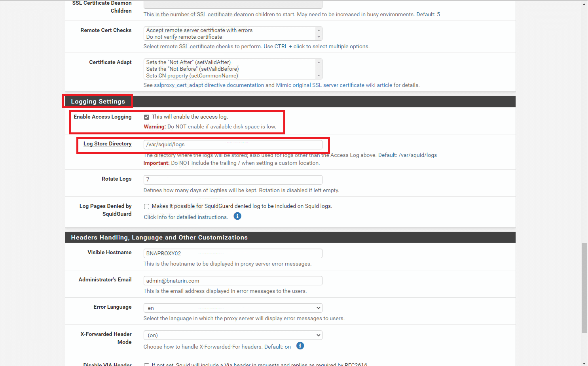Viewport: 588px width, 366px height.
Task: Select 'Sets the Not After (setValidAfter)' option
Action: point(188,62)
